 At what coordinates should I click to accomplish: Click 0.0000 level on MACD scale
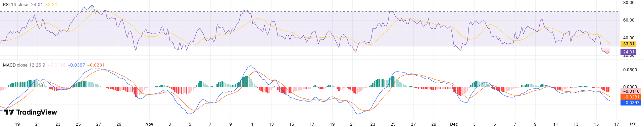coord(630,87)
